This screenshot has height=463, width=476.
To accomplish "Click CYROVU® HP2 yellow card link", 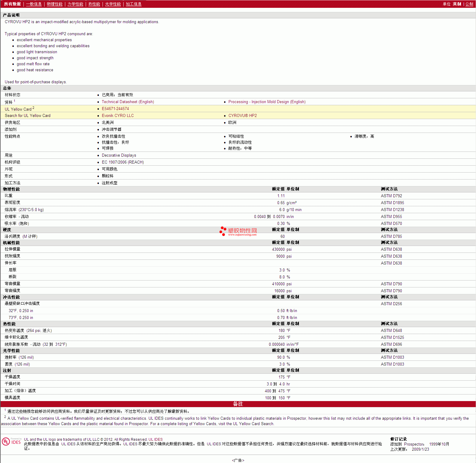I will click(242, 116).
